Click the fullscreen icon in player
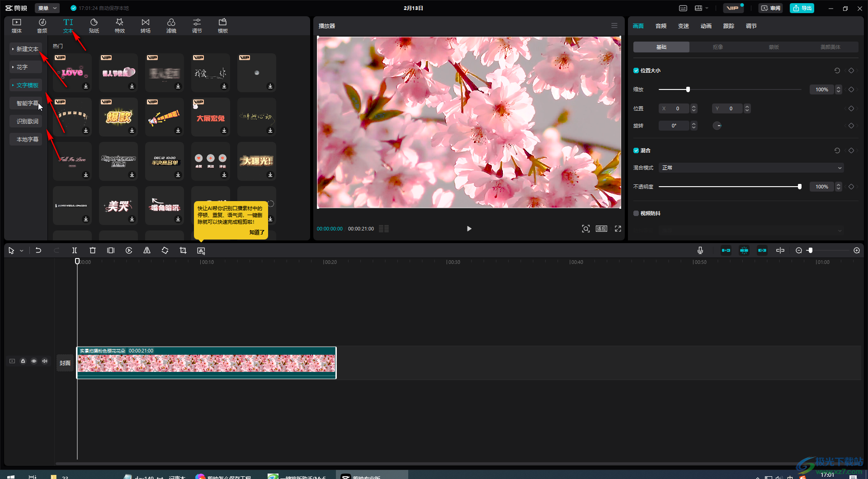The height and width of the screenshot is (479, 868). 618,229
